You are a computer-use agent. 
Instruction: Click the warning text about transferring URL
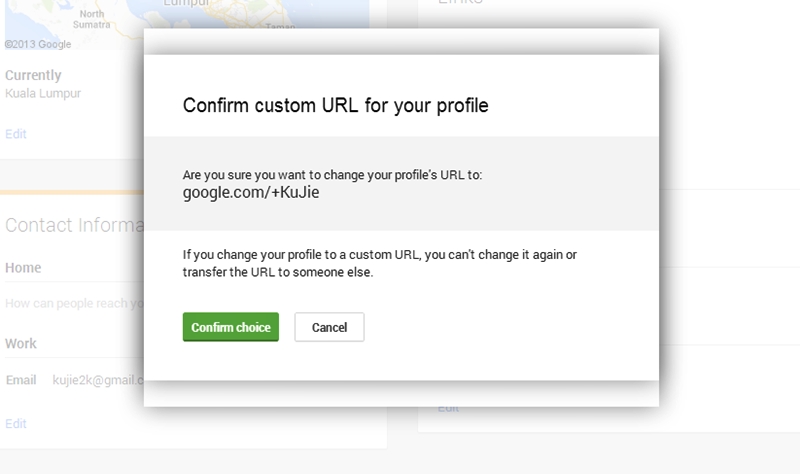(x=380, y=263)
